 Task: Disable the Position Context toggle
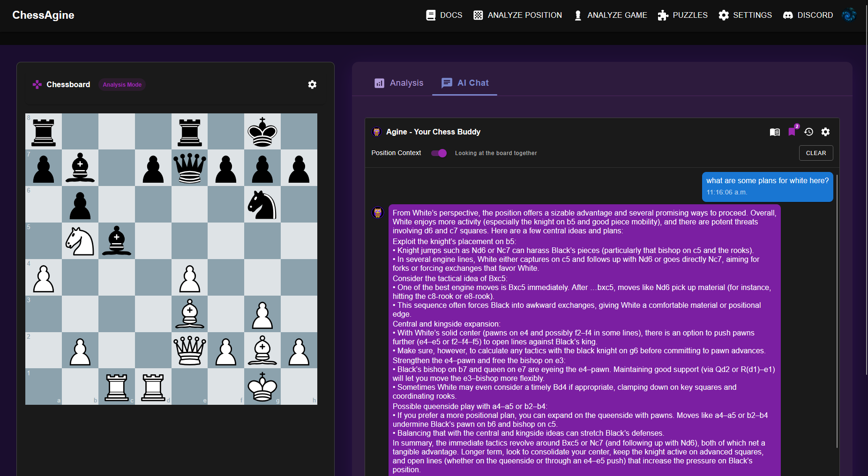438,153
